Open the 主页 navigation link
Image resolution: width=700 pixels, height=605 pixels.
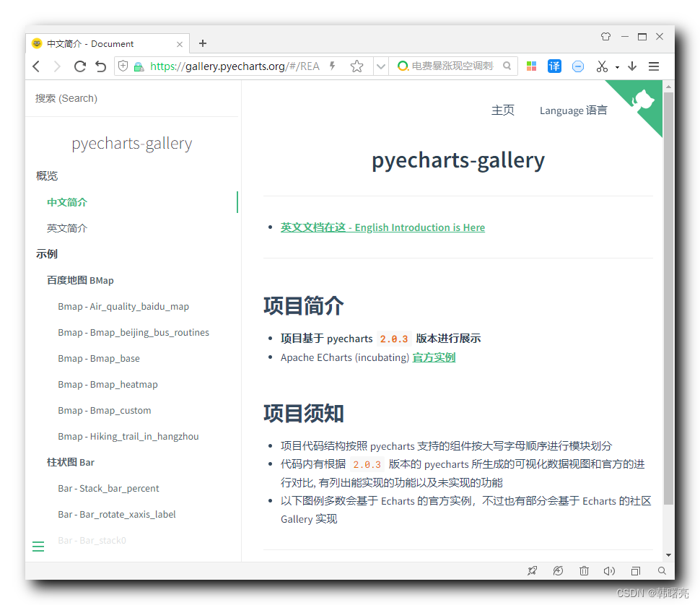[503, 110]
